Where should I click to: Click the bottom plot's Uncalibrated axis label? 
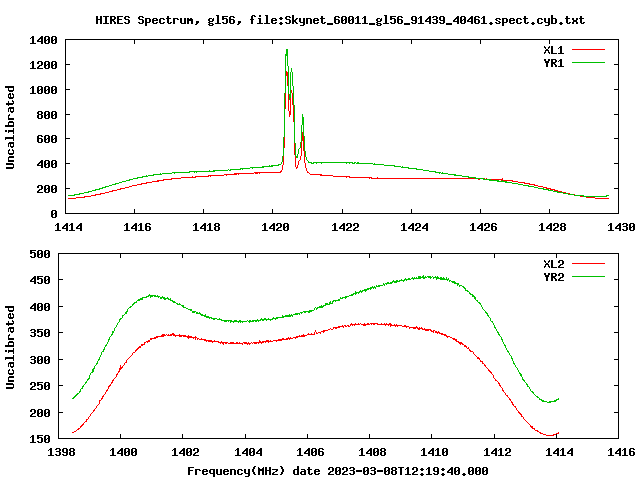10,347
